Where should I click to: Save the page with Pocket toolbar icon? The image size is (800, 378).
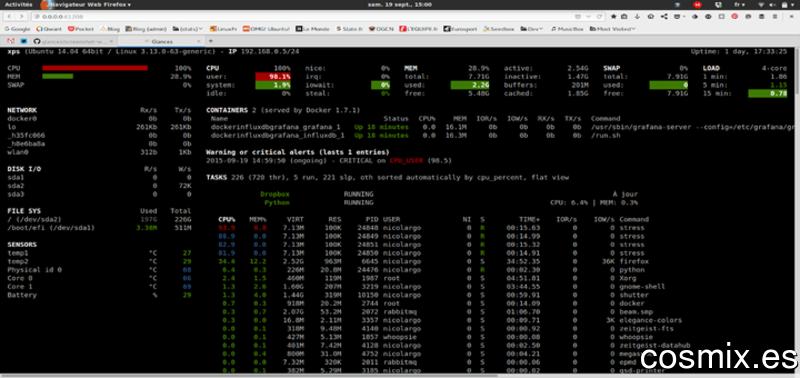tap(678, 16)
